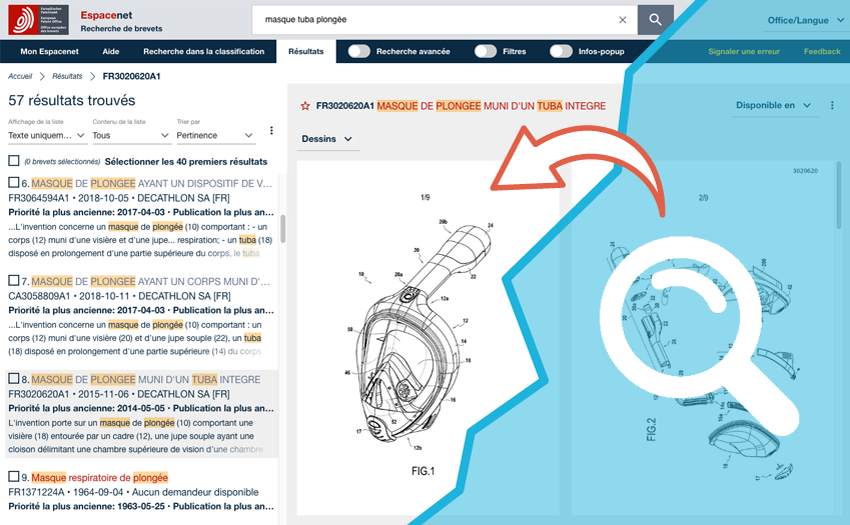Open result 9 Masque respiratoire de plongée
This screenshot has width=850, height=525.
point(100,478)
